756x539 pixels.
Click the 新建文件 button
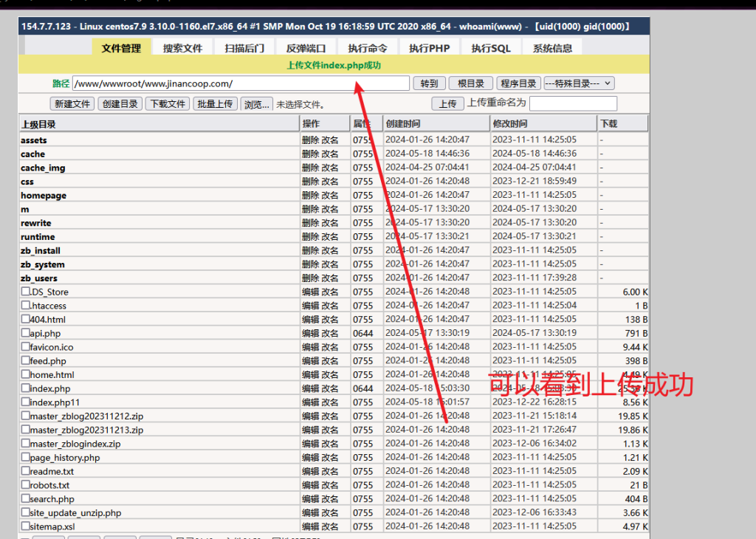coord(72,104)
